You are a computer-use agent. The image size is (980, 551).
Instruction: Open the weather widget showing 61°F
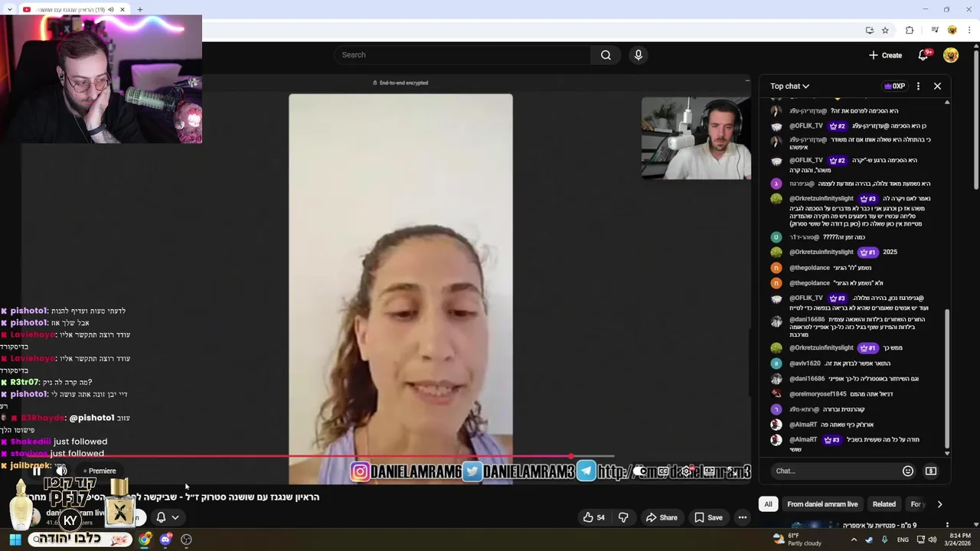(x=797, y=540)
